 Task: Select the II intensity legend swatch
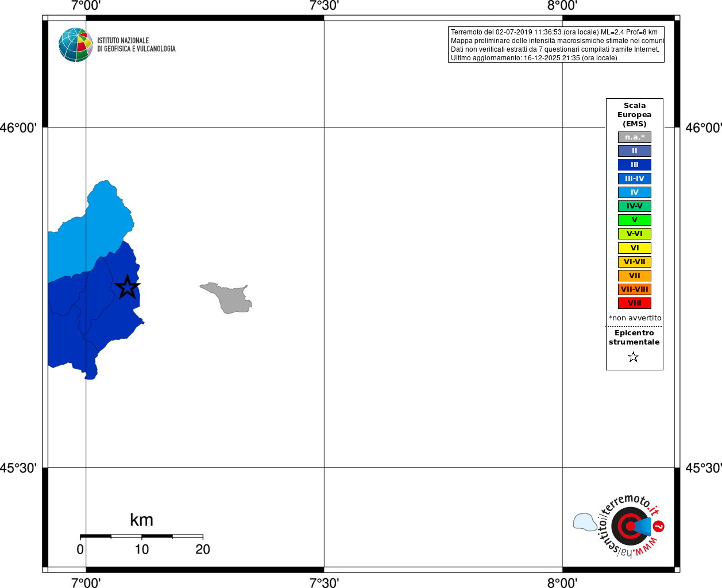click(635, 151)
